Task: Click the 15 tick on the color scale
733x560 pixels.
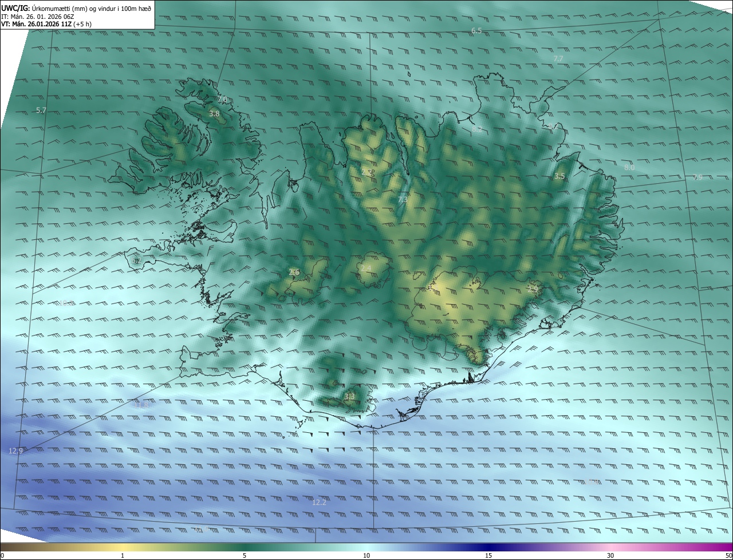Action: tap(488, 555)
